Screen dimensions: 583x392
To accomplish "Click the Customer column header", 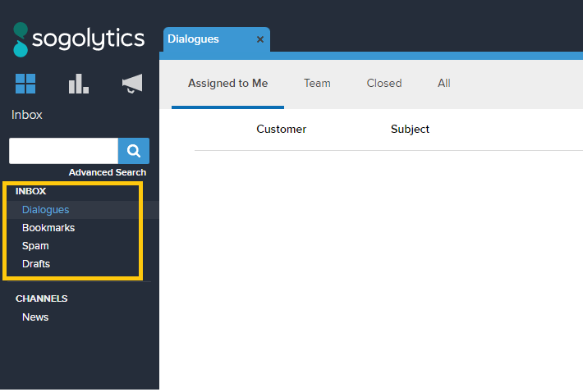I will (281, 129).
